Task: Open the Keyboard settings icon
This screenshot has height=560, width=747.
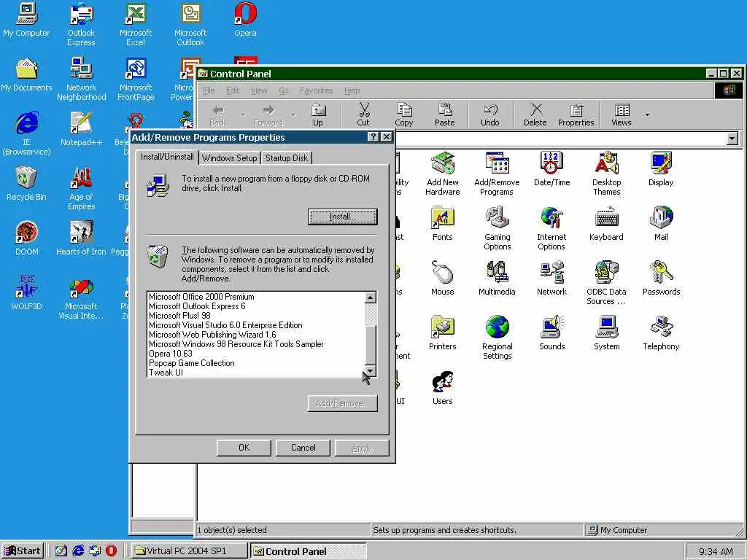Action: coord(606,223)
